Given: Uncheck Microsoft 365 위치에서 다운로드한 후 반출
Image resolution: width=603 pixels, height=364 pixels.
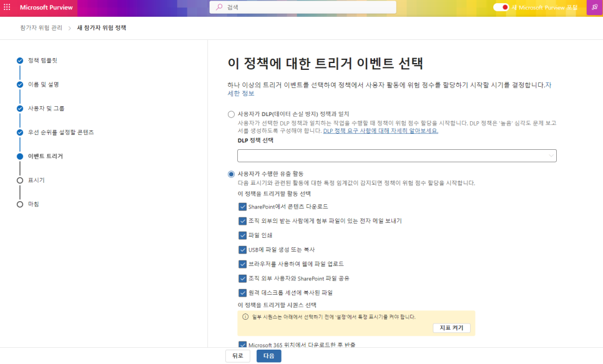Looking at the screenshot, I should coord(242,345).
